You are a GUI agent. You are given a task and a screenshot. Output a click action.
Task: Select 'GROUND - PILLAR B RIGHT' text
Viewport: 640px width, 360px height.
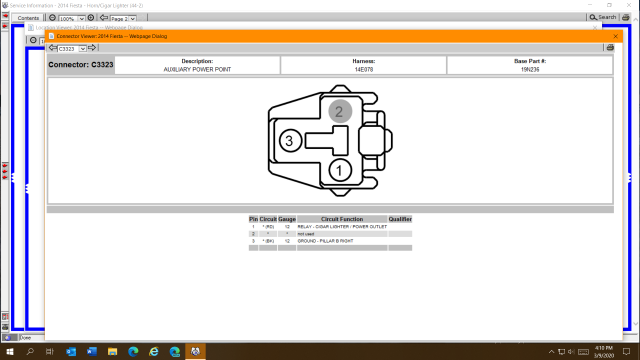[x=325, y=241]
